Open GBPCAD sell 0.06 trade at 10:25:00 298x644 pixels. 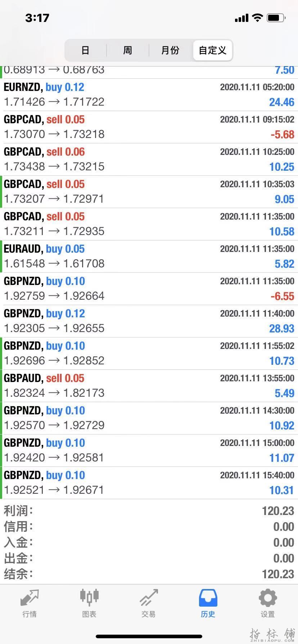point(149,159)
